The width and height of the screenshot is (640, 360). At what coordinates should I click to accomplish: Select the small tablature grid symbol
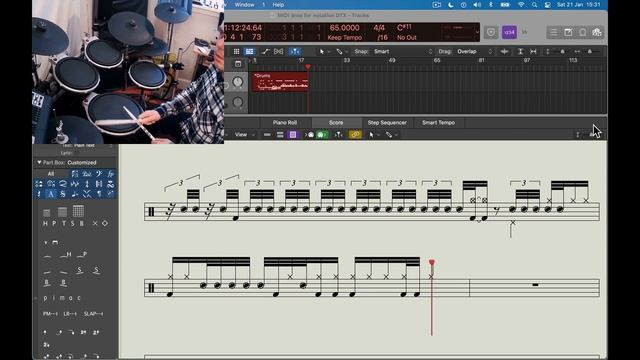[47, 213]
